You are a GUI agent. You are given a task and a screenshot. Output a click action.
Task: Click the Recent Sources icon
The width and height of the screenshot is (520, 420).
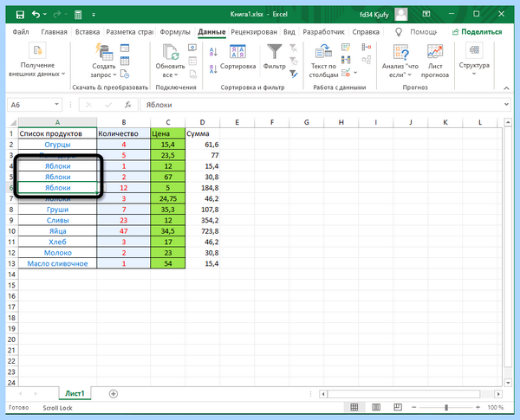pos(125,74)
